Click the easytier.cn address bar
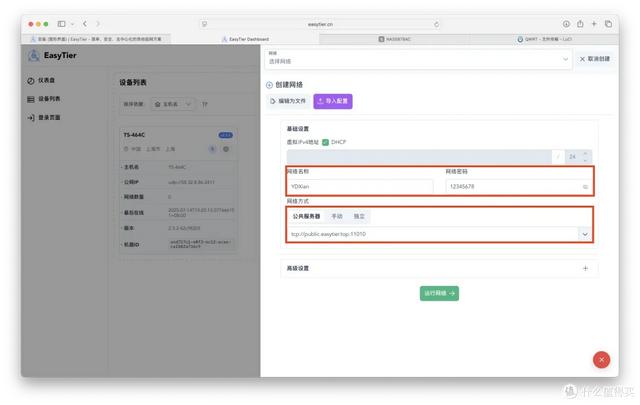640x405 pixels. [x=320, y=24]
